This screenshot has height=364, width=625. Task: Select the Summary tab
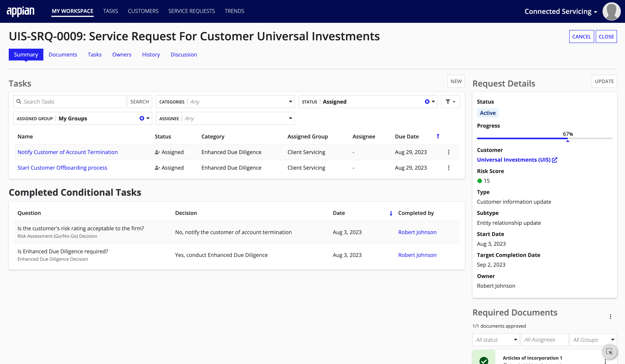coord(26,55)
